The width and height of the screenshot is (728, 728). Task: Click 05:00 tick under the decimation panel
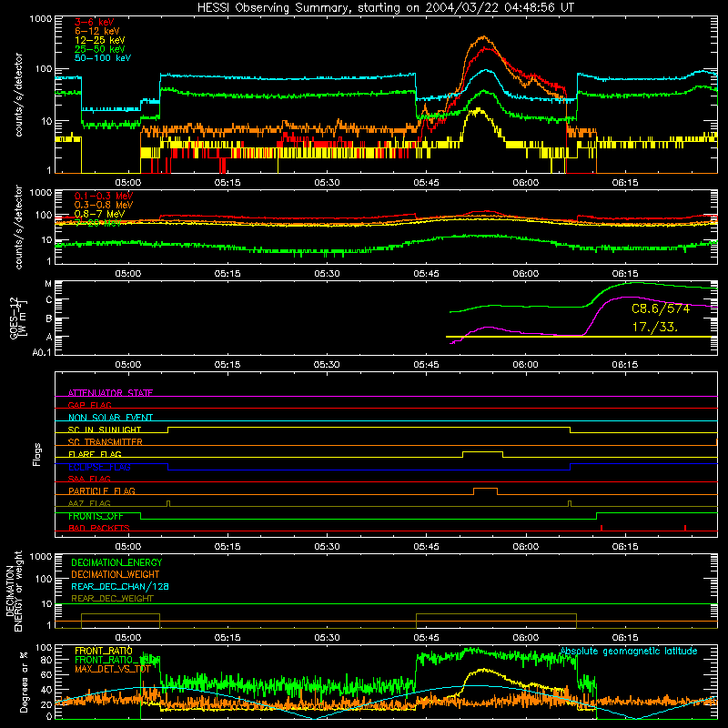[128, 638]
